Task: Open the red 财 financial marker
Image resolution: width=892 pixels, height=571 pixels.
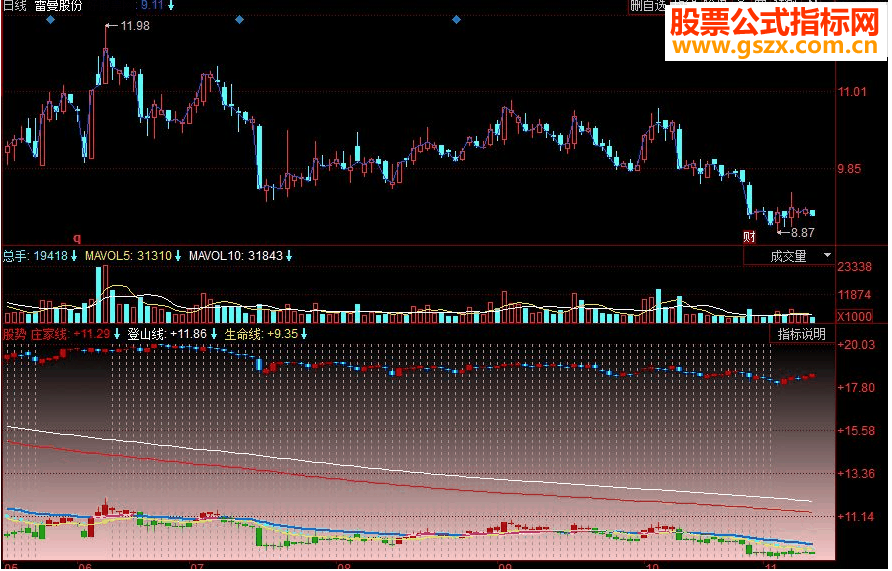Action: point(749,237)
